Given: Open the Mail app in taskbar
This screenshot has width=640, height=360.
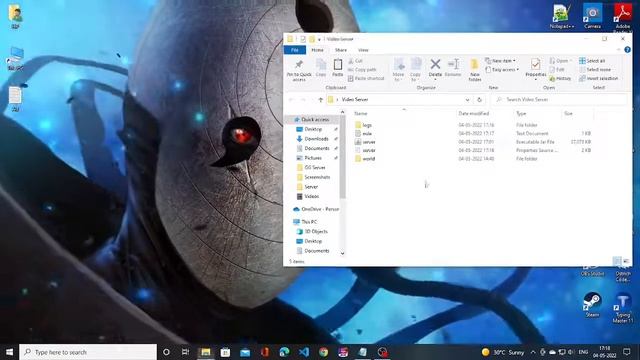Looking at the screenshot, I should point(245,352).
